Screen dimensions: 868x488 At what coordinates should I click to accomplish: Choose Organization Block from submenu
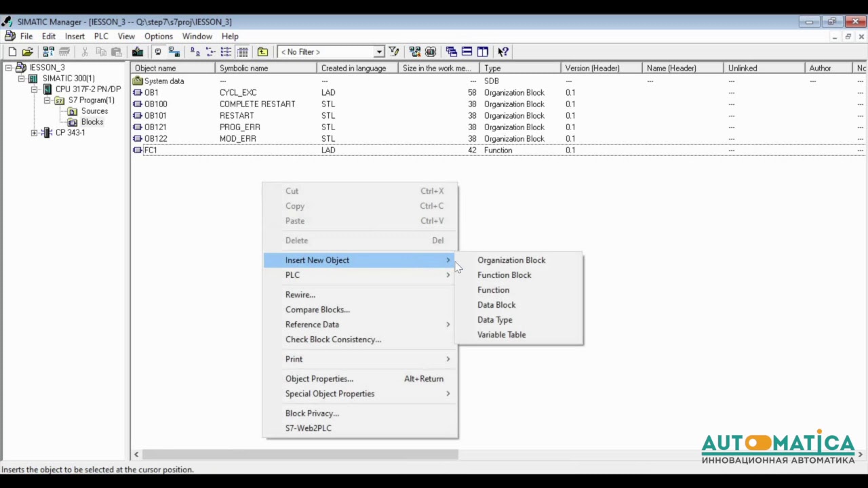click(x=519, y=260)
